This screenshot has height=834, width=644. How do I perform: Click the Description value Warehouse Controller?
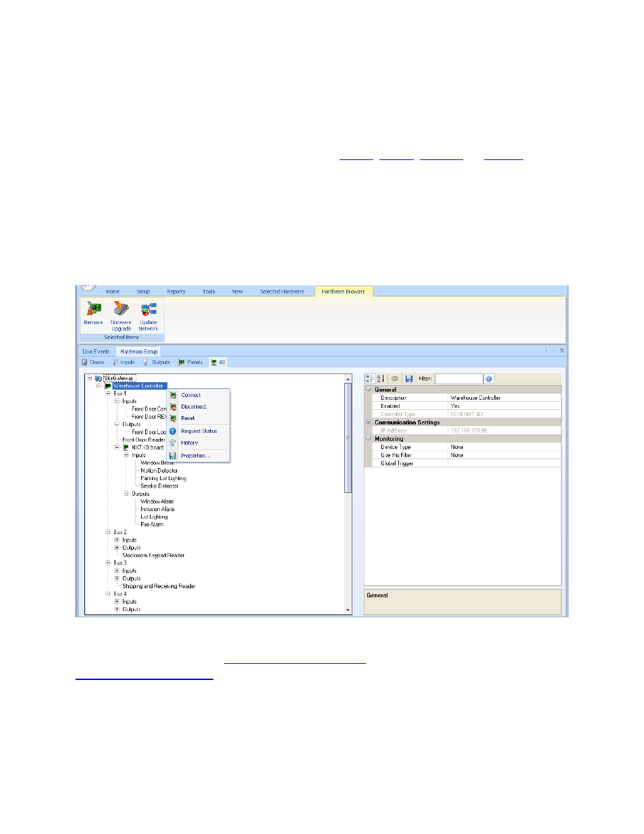[476, 398]
